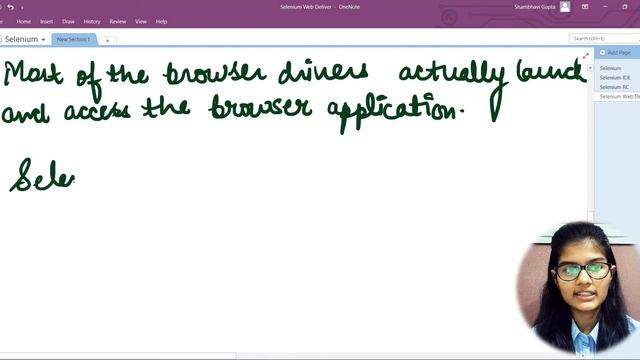
Task: Open the Selenium RC page
Action: point(614,87)
